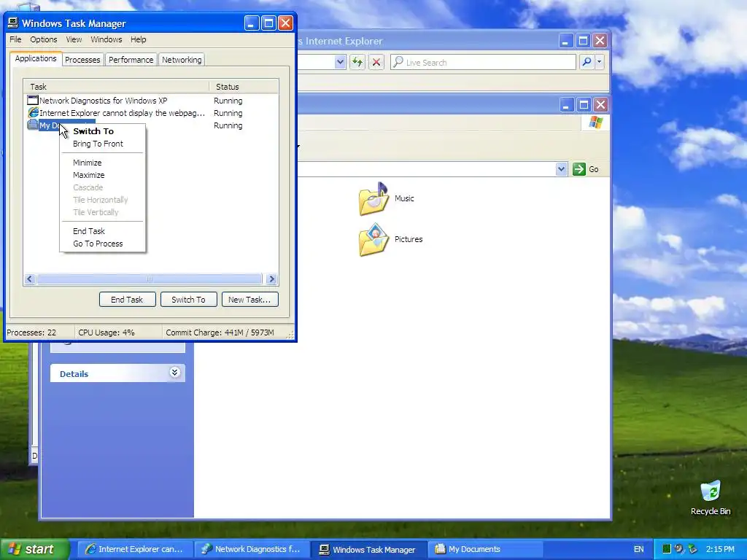Image resolution: width=747 pixels, height=560 pixels.
Task: Click Processes: 22 status bar text
Action: (x=31, y=332)
